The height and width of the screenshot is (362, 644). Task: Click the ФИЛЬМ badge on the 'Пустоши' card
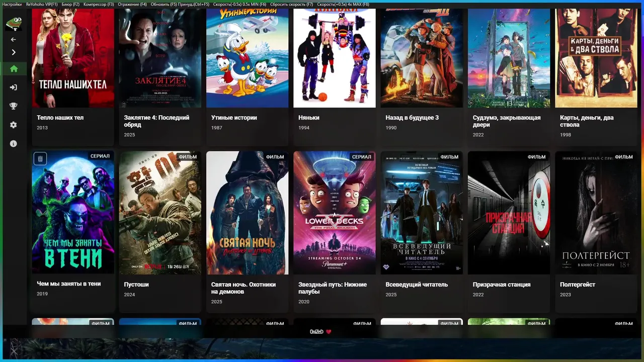188,157
